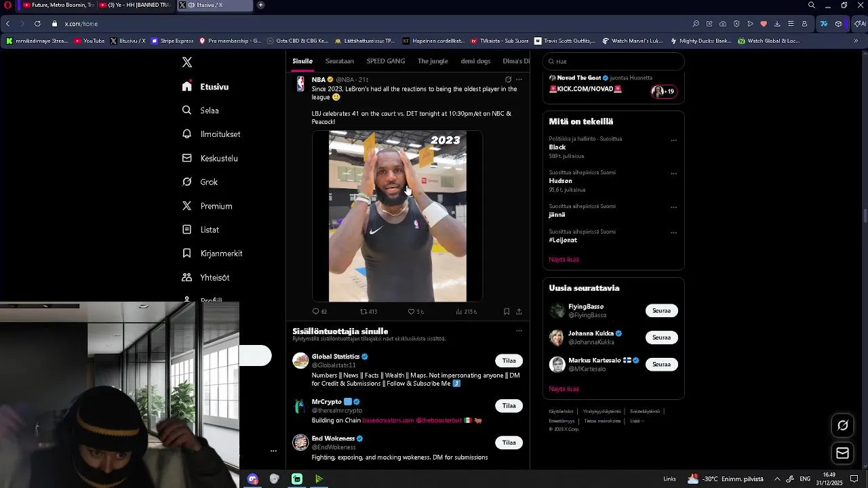Switch to demi dogs tab
The width and height of the screenshot is (868, 488).
pyautogui.click(x=475, y=61)
